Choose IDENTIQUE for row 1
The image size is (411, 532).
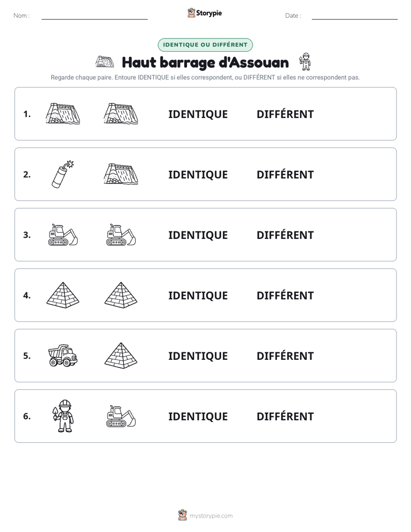tap(198, 115)
